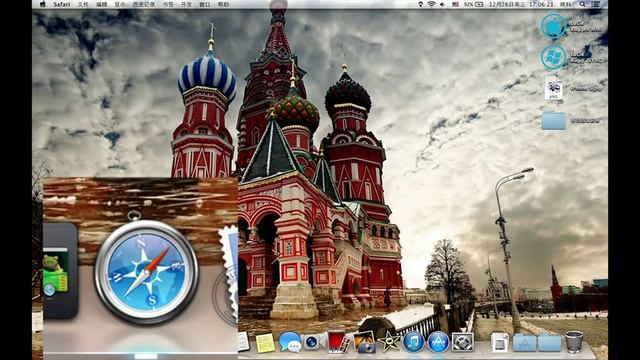This screenshot has height=360, width=640.
Task: Select the blue folder on the desktop
Action: click(554, 120)
